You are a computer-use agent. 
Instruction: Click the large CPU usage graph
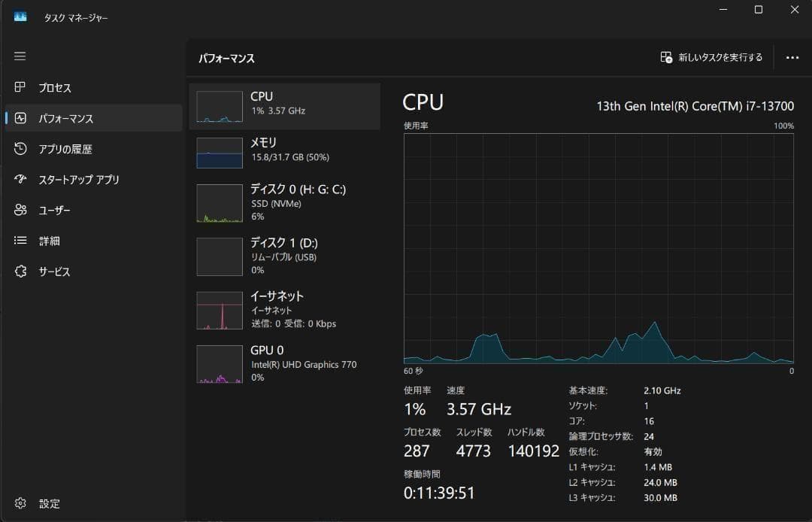tap(598, 248)
